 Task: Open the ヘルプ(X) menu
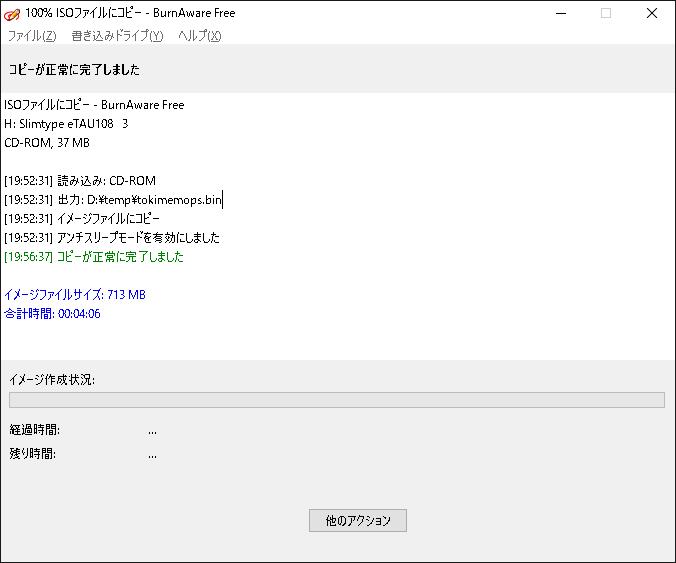tap(200, 36)
